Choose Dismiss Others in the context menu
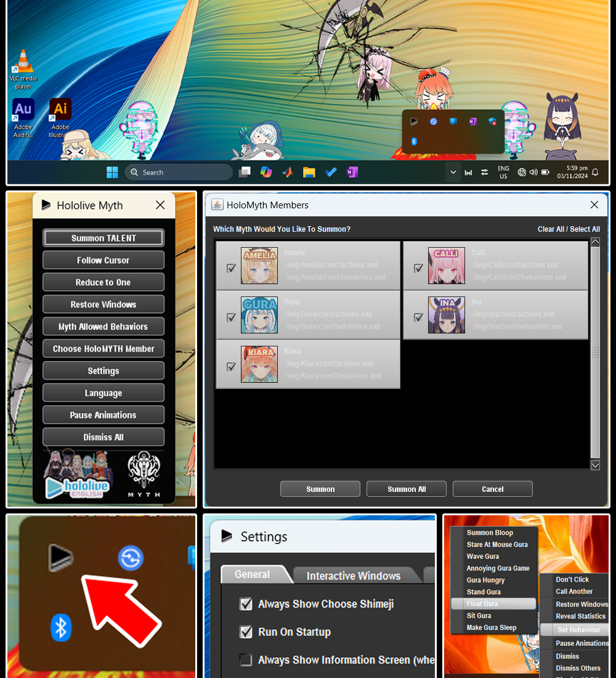 [x=578, y=668]
